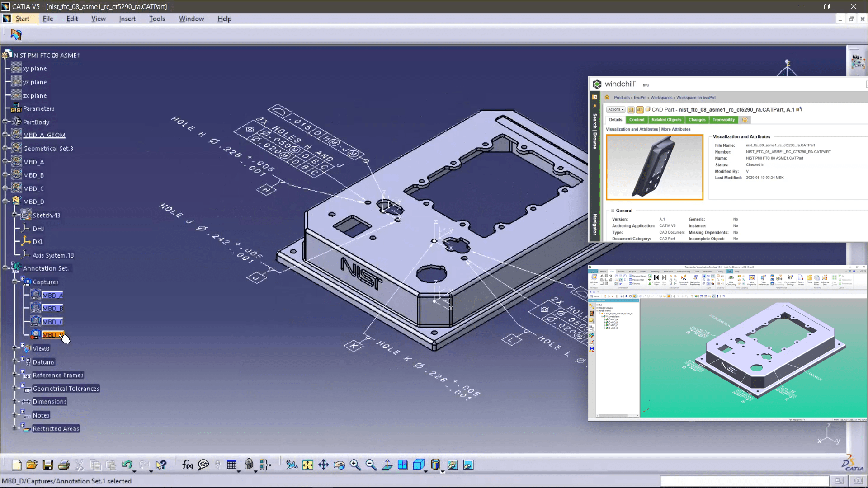Switch to the Content tab in Windchill
868x488 pixels.
[637, 120]
